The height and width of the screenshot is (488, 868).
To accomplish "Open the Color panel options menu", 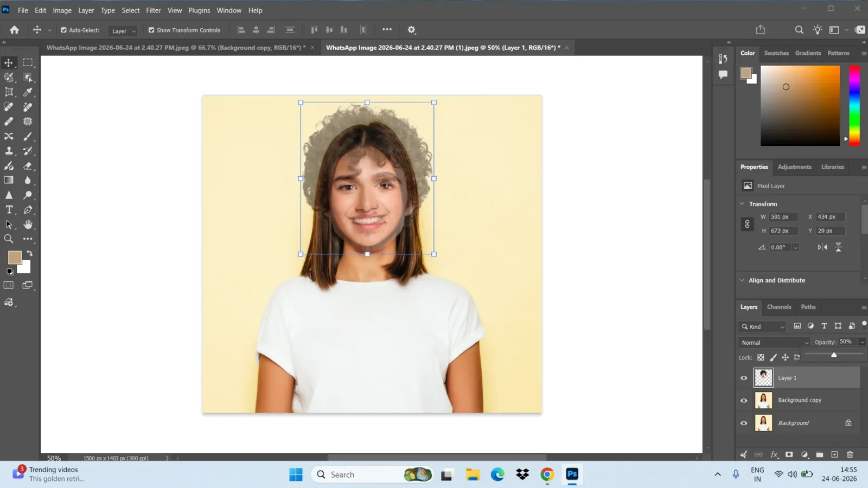I will point(864,53).
